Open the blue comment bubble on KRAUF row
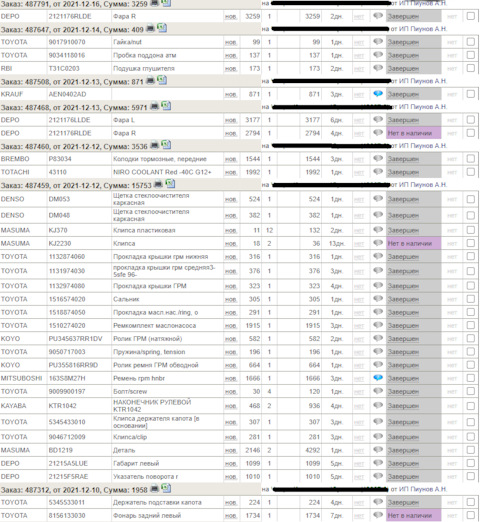480x522 pixels. (x=378, y=94)
